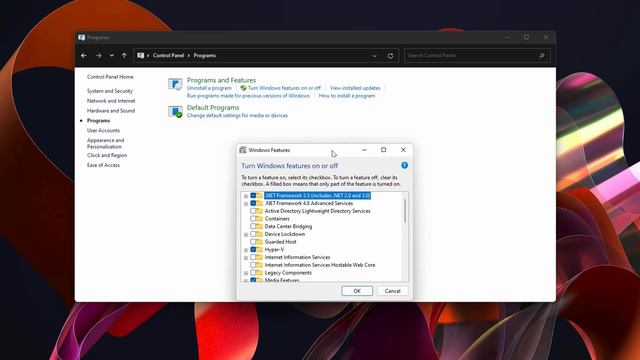The width and height of the screenshot is (640, 360).
Task: Click the arrow after Control Panel breadcrumb
Action: [189, 56]
